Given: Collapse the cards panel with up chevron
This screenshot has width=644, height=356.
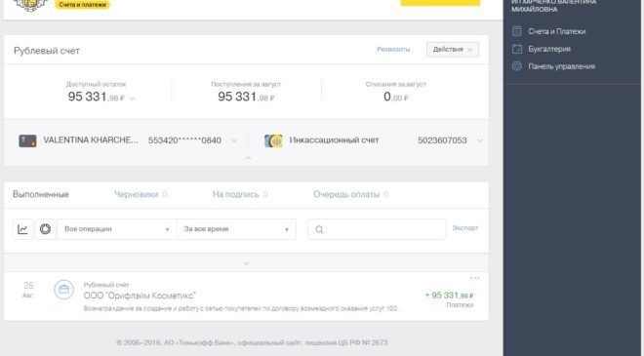Looking at the screenshot, I should 248,158.
